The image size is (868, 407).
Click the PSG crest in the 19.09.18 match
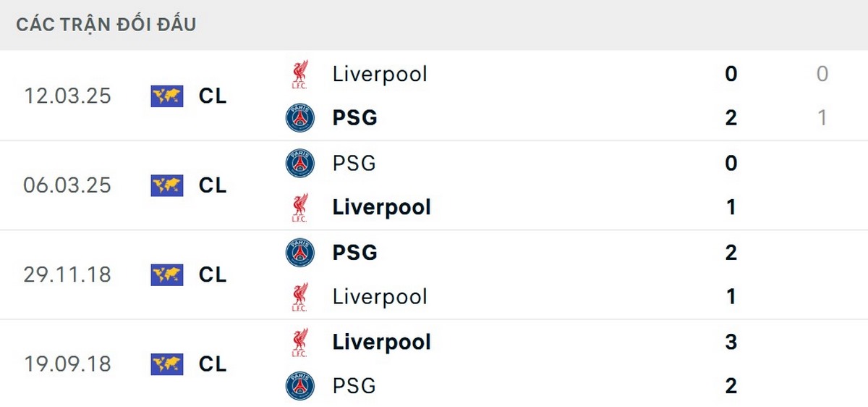click(299, 386)
